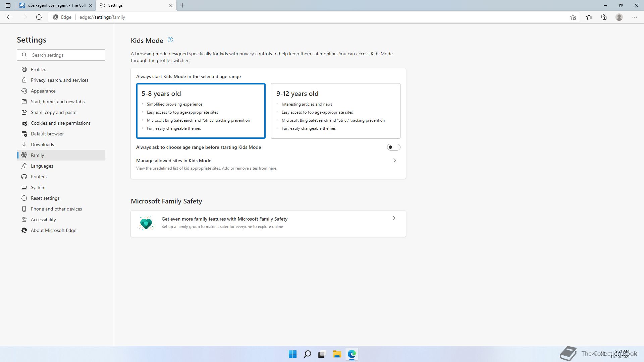Close the Settings tab
Screen dimensions: 644x362
pyautogui.click(x=171, y=5)
